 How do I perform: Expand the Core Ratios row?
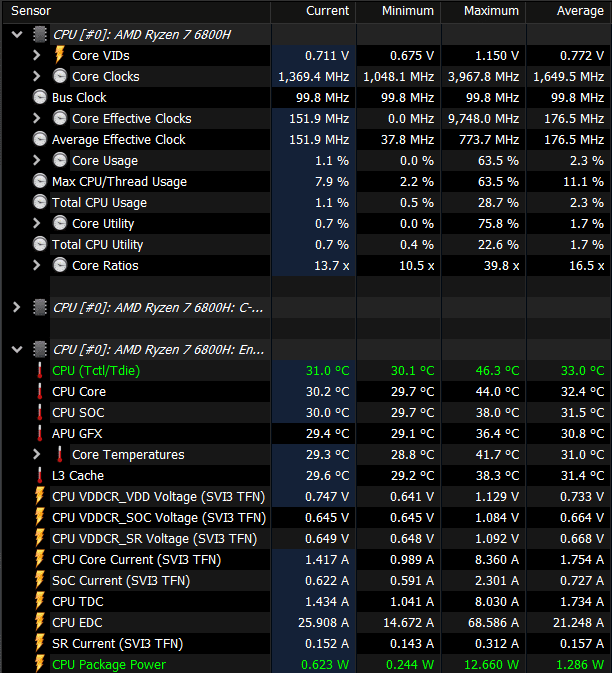tap(37, 266)
